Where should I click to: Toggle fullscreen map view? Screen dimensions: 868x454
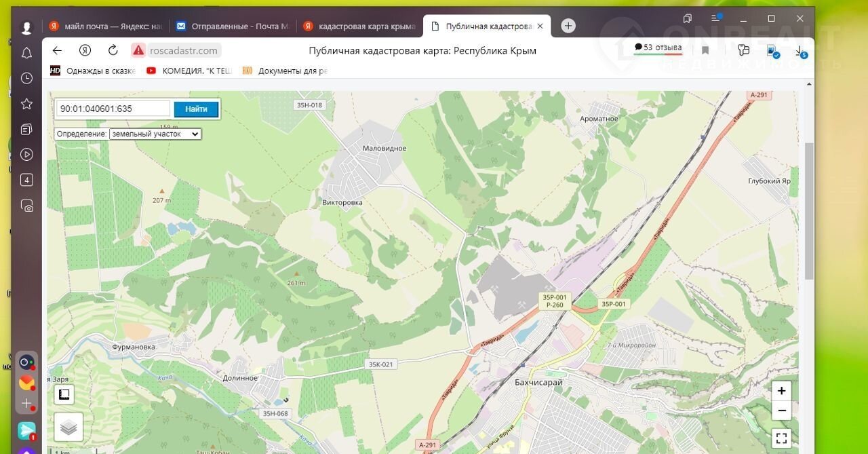tap(781, 438)
